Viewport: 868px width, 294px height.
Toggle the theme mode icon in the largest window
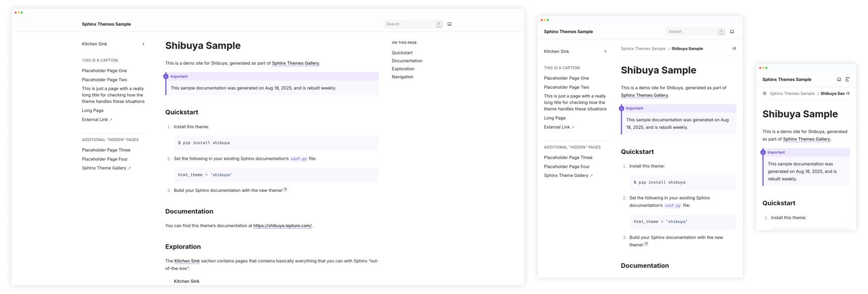pos(449,24)
